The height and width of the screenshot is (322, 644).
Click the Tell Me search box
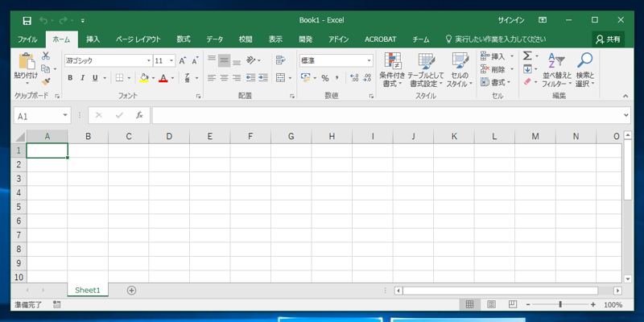click(x=496, y=39)
